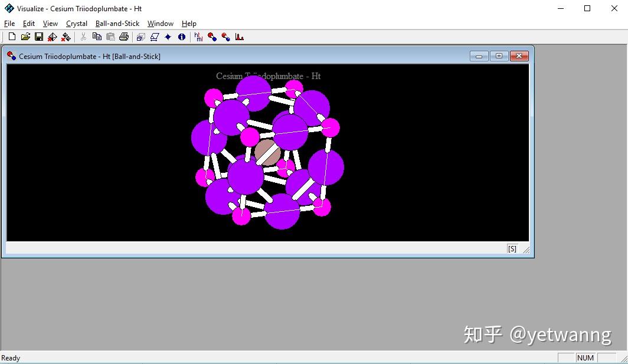The width and height of the screenshot is (628, 364).
Task: Copy the structure view to clipboard
Action: click(96, 37)
